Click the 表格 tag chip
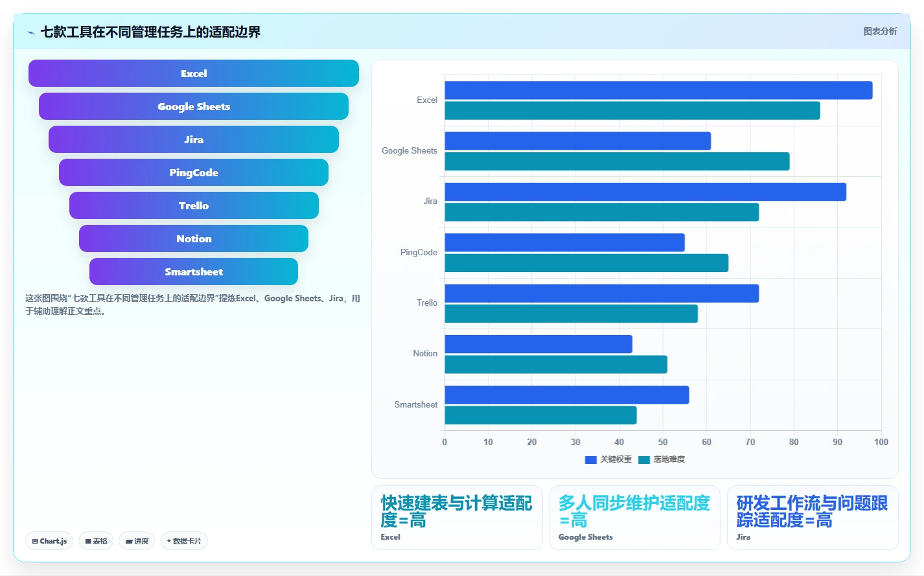Viewport: 924px width, 576px height. point(96,541)
